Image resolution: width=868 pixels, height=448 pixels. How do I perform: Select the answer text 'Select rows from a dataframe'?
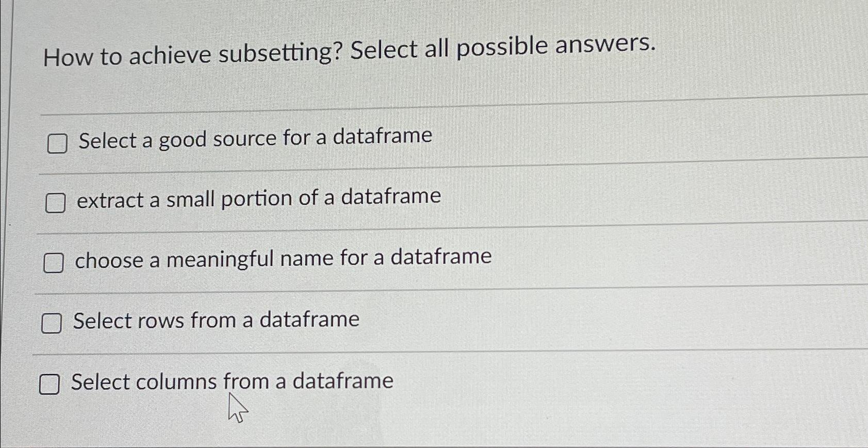(217, 320)
